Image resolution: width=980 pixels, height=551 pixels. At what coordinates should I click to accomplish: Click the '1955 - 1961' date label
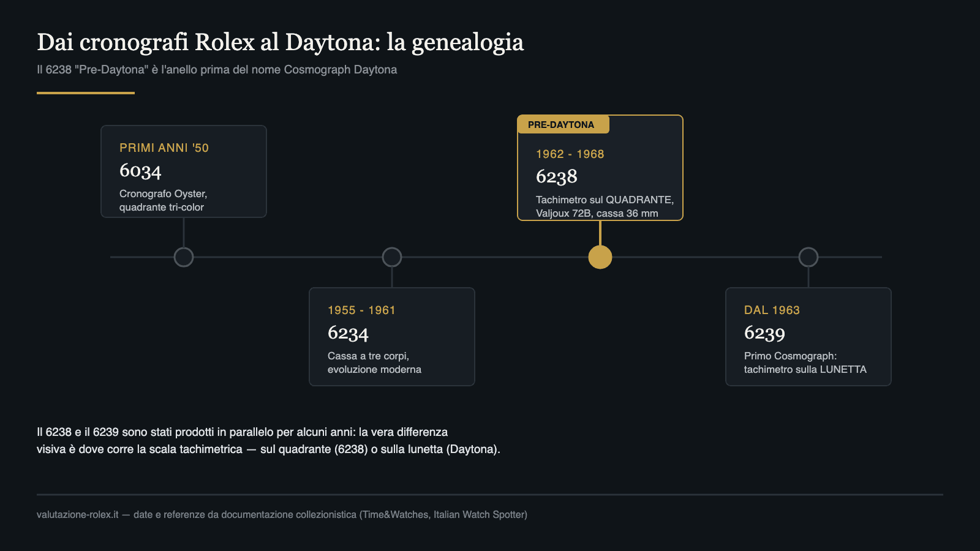click(361, 310)
